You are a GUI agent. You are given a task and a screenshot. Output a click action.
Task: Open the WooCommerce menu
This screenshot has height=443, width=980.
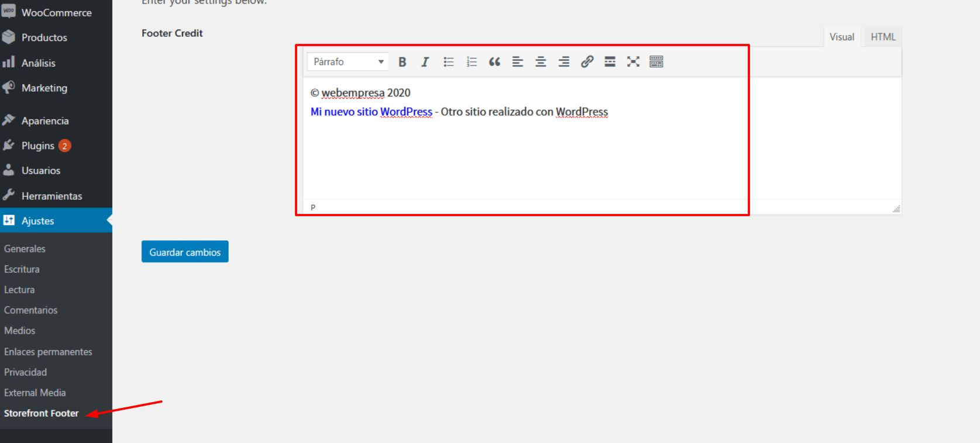pyautogui.click(x=56, y=12)
